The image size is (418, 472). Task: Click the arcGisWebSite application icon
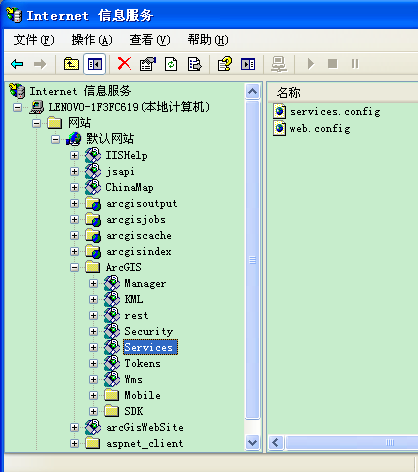tap(93, 427)
